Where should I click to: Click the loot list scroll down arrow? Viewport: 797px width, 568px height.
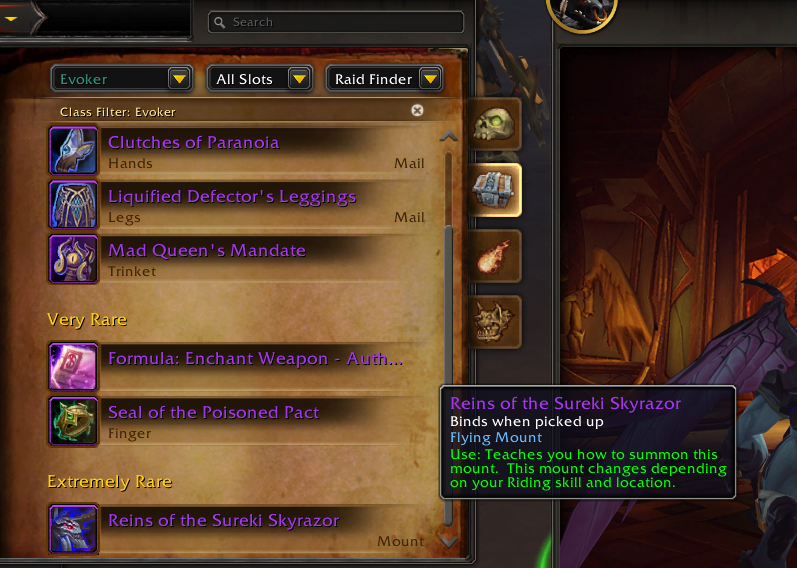[448, 542]
